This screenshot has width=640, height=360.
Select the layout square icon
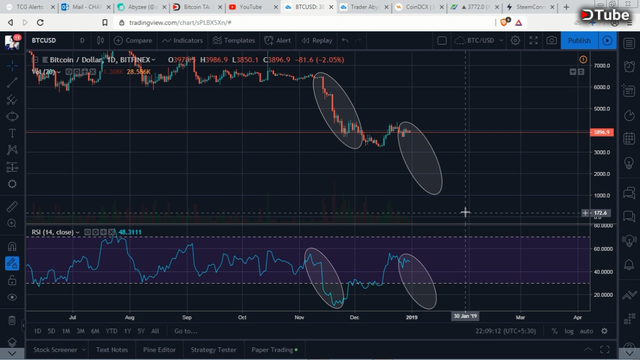[x=442, y=40]
